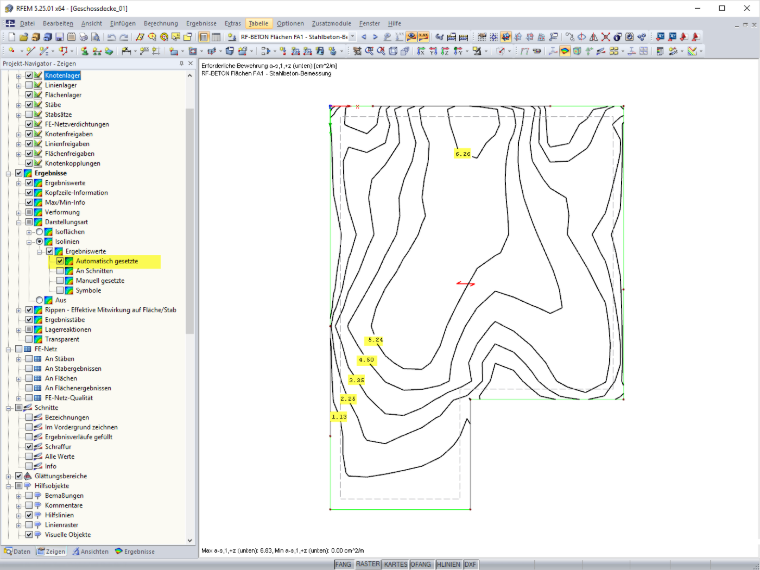Collapse the FE-Netz tree node
Screen dimensions: 760x570
pos(8,349)
